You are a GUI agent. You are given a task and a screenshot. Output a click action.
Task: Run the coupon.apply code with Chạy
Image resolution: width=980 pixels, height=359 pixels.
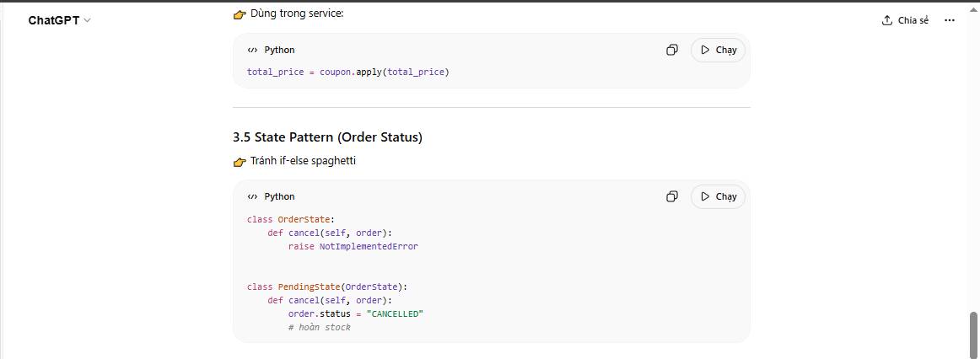pyautogui.click(x=718, y=51)
